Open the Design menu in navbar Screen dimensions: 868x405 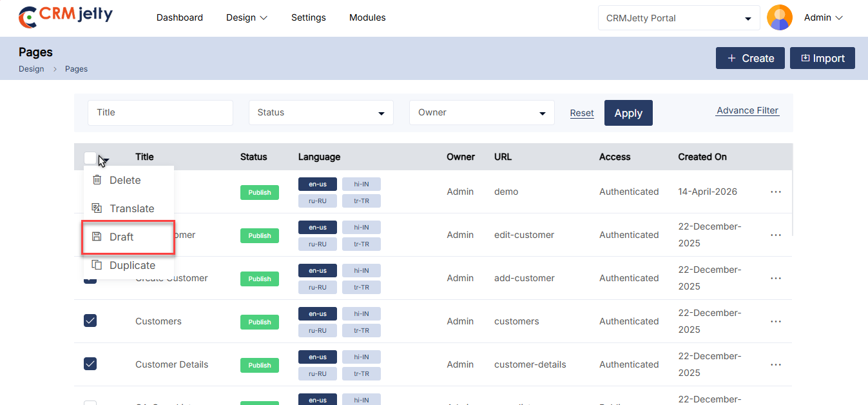coord(246,17)
